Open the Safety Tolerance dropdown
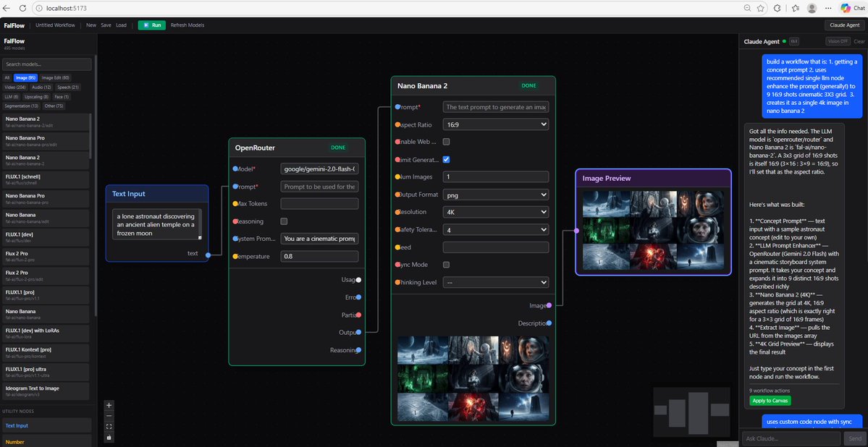This screenshot has width=868, height=447. point(495,229)
